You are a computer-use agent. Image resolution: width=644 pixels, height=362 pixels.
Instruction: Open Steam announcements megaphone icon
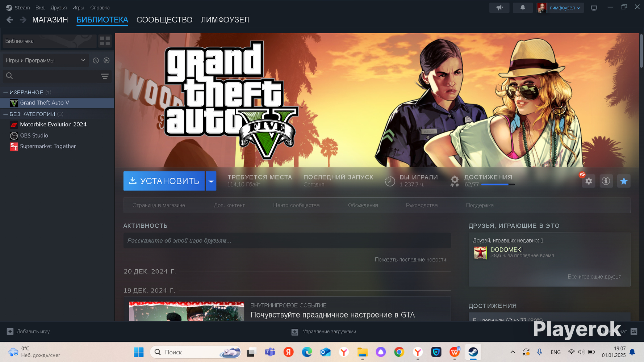(x=499, y=8)
